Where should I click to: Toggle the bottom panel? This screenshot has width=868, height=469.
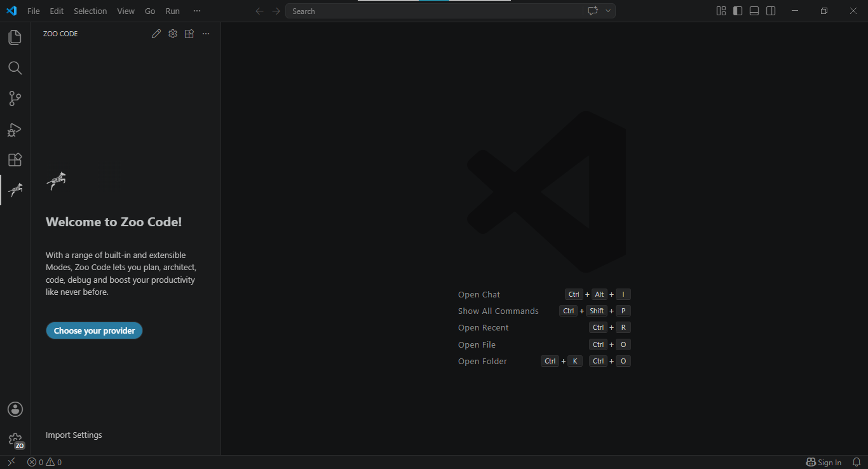click(754, 11)
